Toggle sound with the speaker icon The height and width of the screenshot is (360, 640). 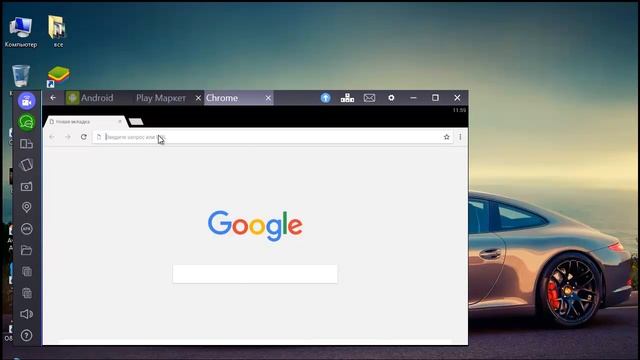[x=27, y=314]
